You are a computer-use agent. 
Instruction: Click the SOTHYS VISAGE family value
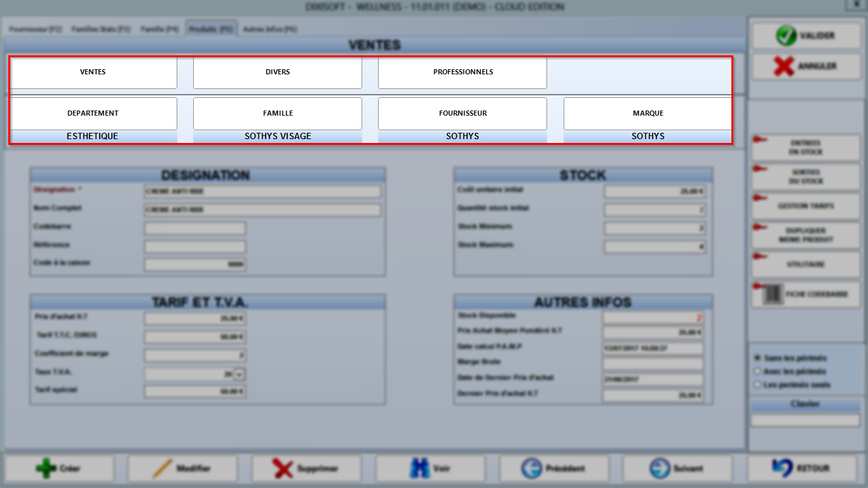pyautogui.click(x=278, y=137)
